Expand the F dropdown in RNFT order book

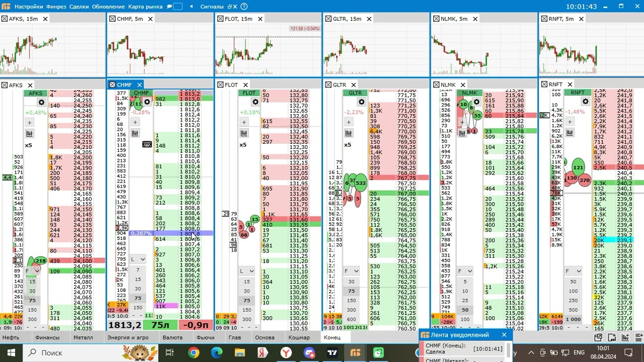[573, 271]
